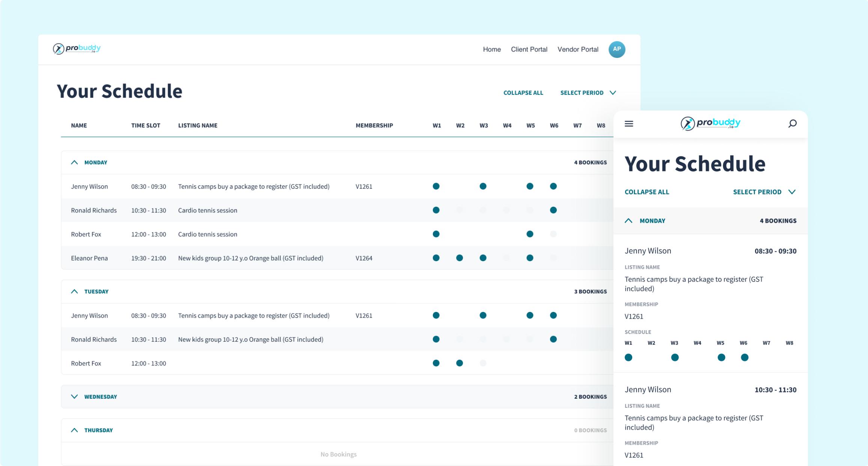
Task: Click the TIME SLOT column header
Action: tap(146, 126)
